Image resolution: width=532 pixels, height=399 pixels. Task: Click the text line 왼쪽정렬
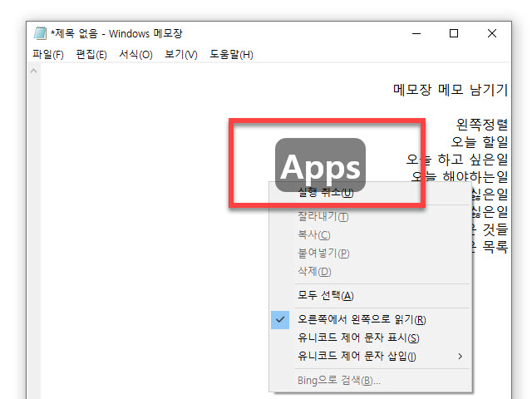[482, 125]
